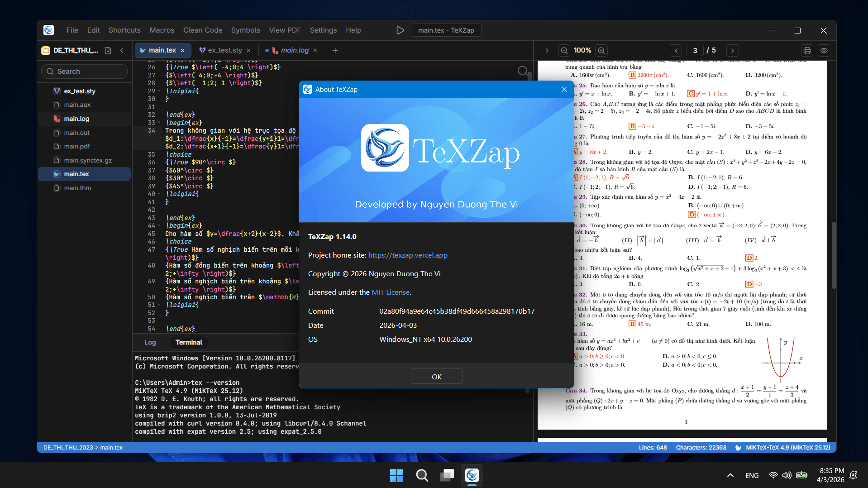Fold code at line 33
Image resolution: width=868 pixels, height=488 pixels.
(159, 123)
